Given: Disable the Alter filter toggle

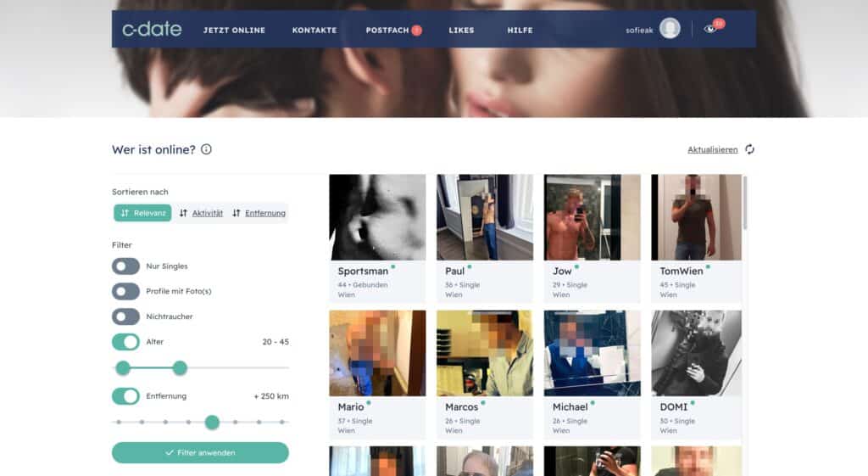Looking at the screenshot, I should [x=125, y=342].
